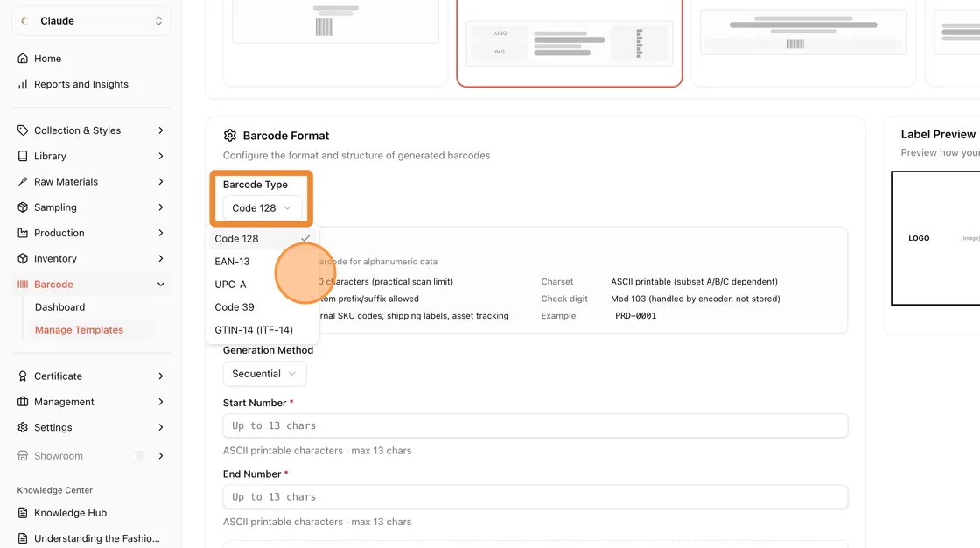Expand the Settings section chevron
Image resolution: width=980 pixels, height=548 pixels.
click(x=161, y=427)
